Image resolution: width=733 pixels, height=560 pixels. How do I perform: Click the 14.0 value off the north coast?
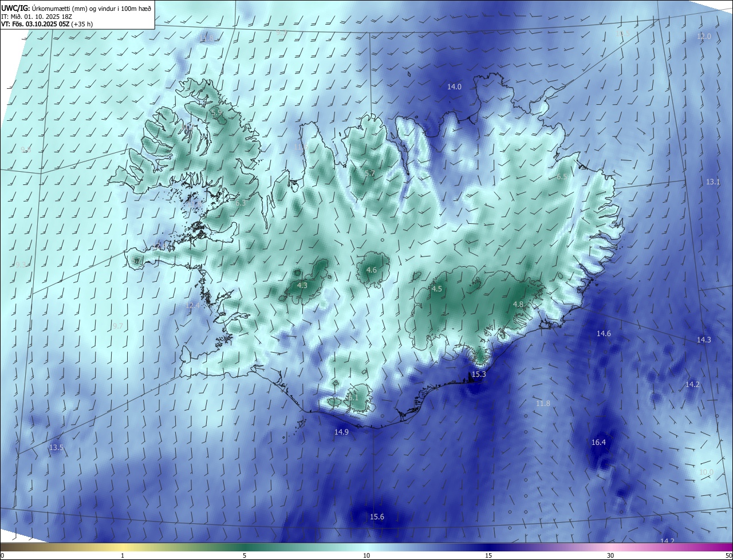[454, 86]
